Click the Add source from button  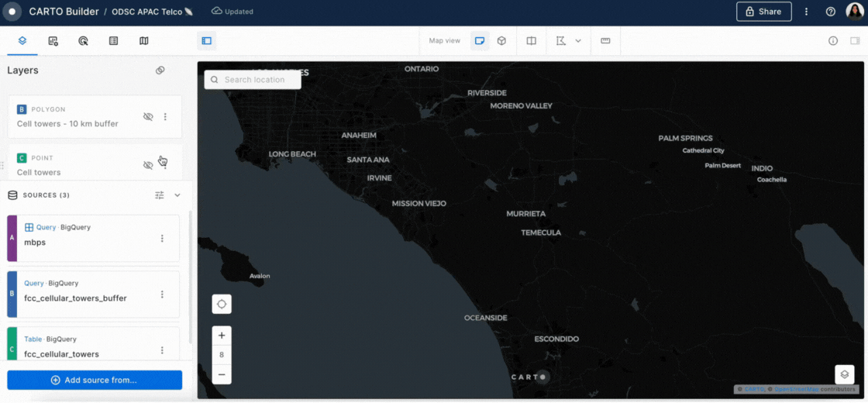[x=95, y=381]
